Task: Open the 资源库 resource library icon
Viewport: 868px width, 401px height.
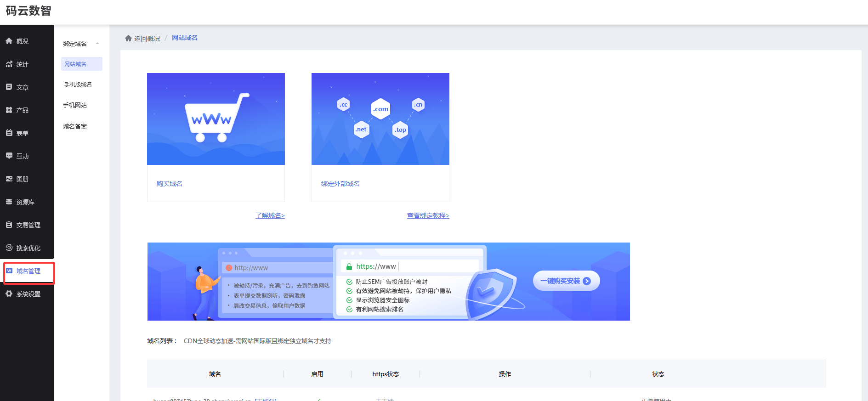Action: click(x=9, y=202)
